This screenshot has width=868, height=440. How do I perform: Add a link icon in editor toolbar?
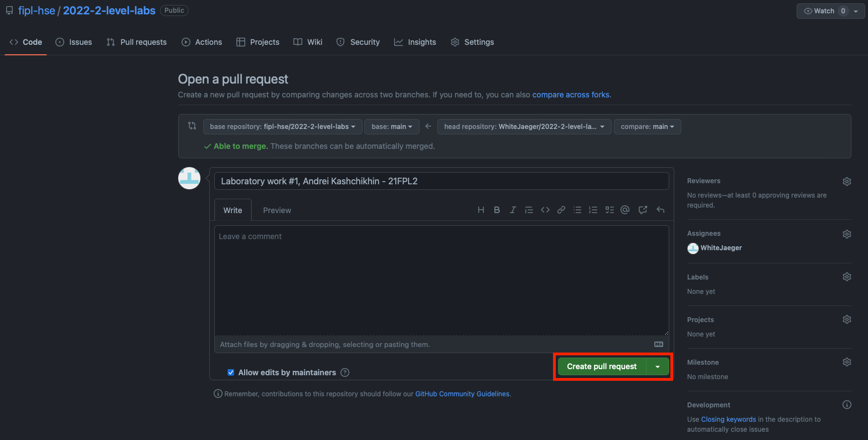point(561,210)
